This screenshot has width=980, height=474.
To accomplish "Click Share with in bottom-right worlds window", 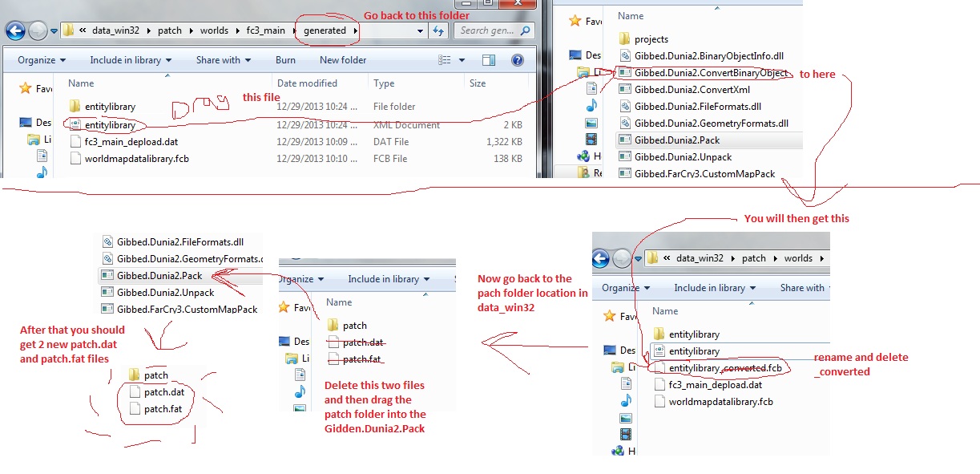I will 802,288.
